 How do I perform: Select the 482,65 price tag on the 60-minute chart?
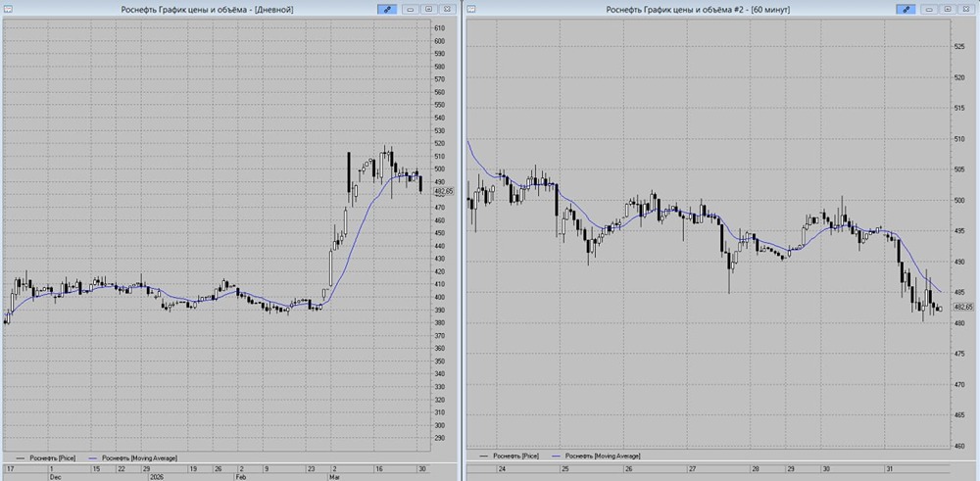(x=963, y=308)
